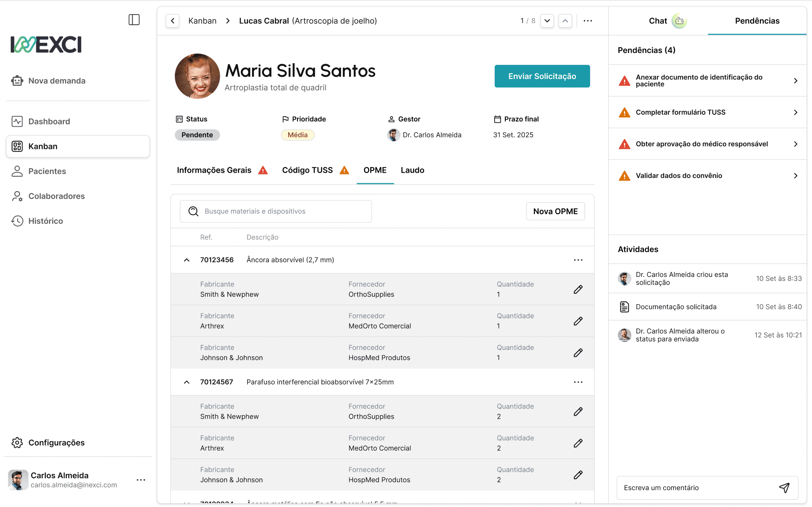The width and height of the screenshot is (812, 507).
Task: Open the user account options for Carlos Almeida
Action: (x=141, y=480)
